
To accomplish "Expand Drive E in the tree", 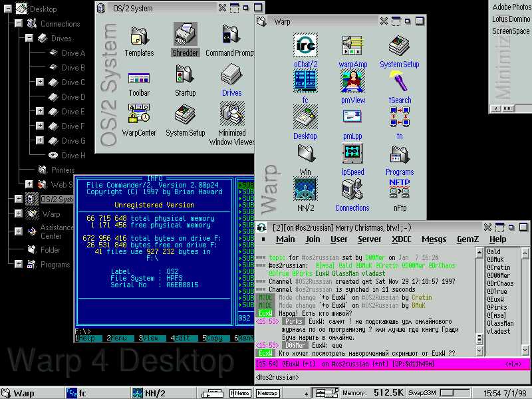I will pyautogui.click(x=40, y=111).
